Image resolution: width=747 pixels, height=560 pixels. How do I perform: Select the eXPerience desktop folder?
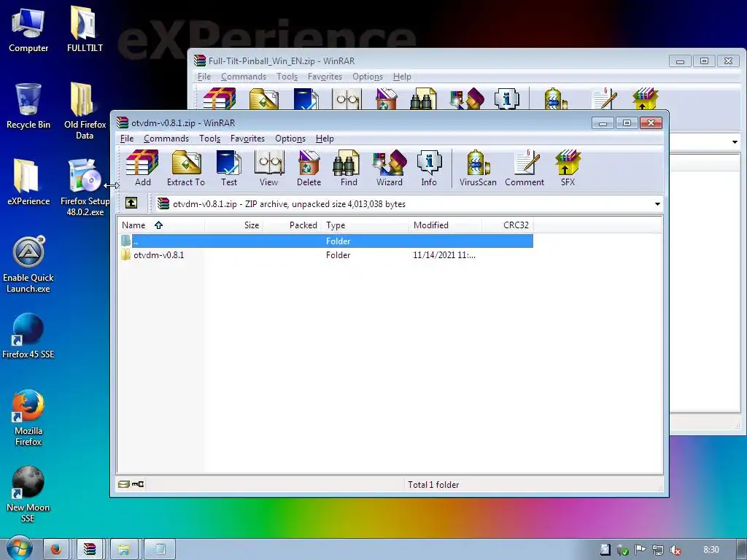(28, 182)
